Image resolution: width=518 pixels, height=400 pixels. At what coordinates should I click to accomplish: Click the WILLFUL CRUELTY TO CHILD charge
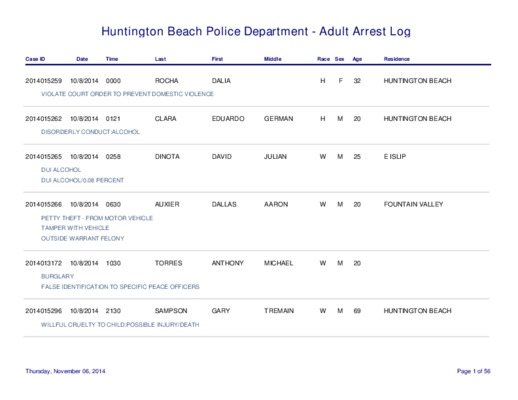point(120,325)
